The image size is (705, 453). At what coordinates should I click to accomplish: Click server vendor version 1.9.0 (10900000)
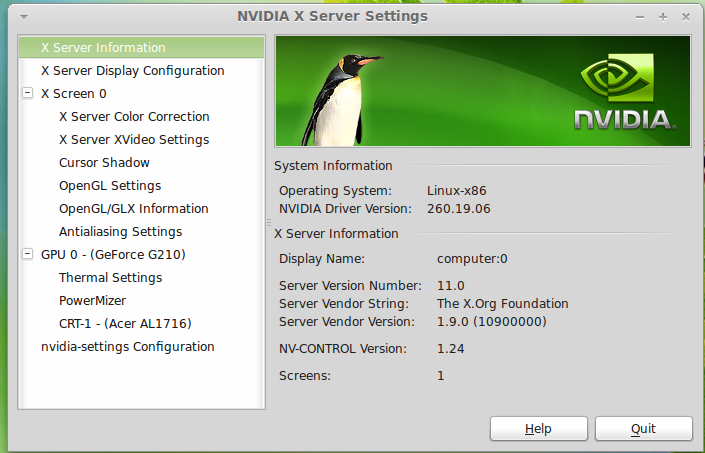pyautogui.click(x=491, y=322)
